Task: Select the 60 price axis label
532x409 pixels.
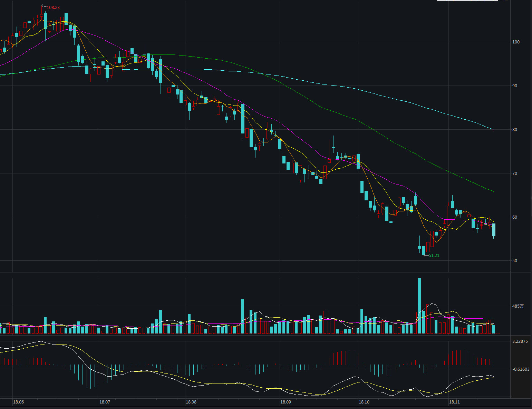Action: (515, 217)
